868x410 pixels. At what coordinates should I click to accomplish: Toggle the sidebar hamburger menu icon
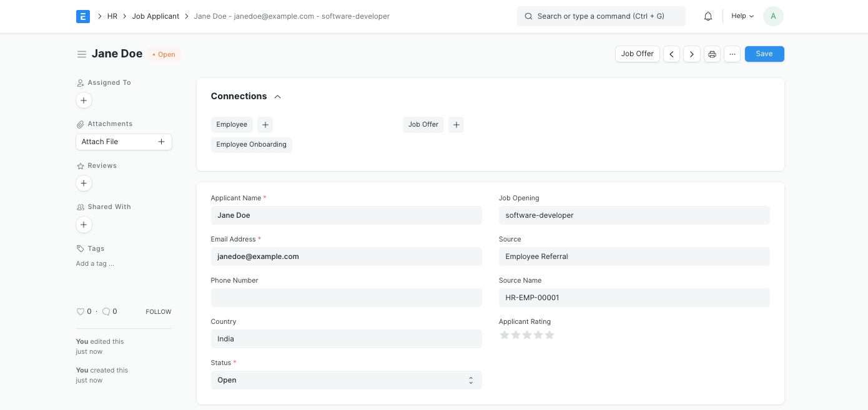81,54
